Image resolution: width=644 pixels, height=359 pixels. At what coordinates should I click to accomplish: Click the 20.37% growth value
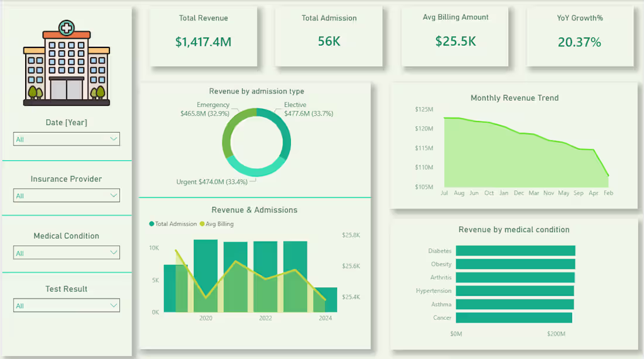point(580,42)
